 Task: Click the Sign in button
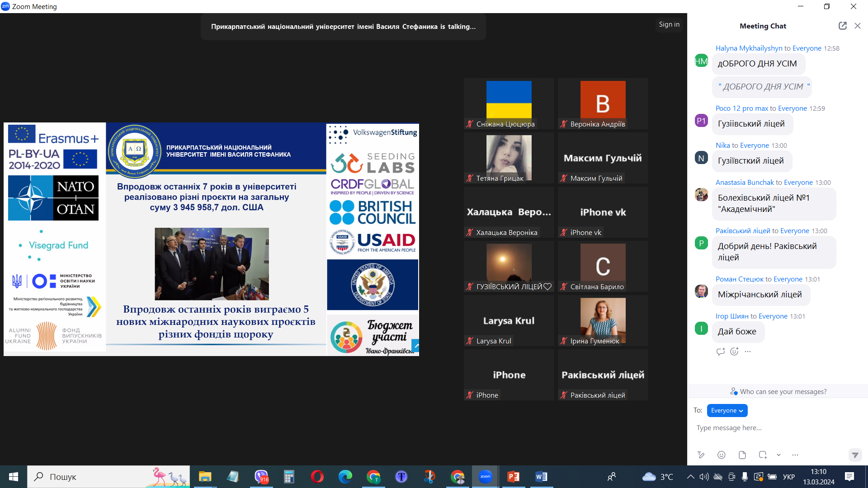pyautogui.click(x=669, y=24)
